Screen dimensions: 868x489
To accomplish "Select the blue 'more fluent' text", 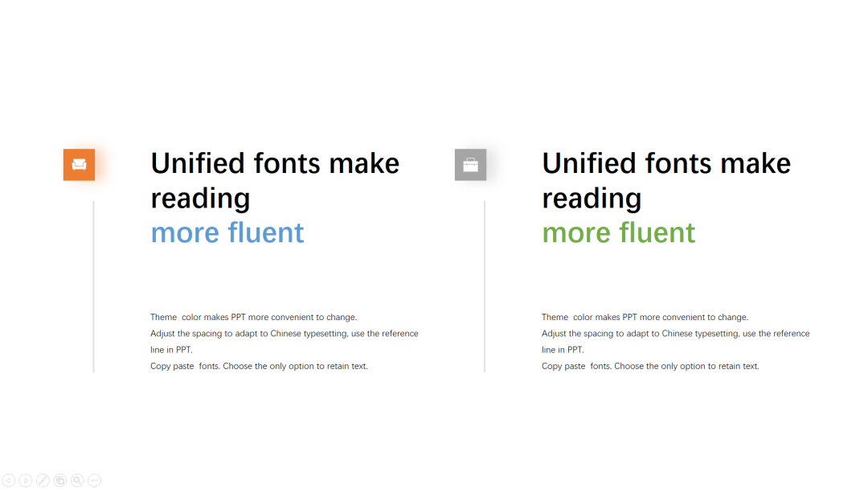I will coord(227,232).
